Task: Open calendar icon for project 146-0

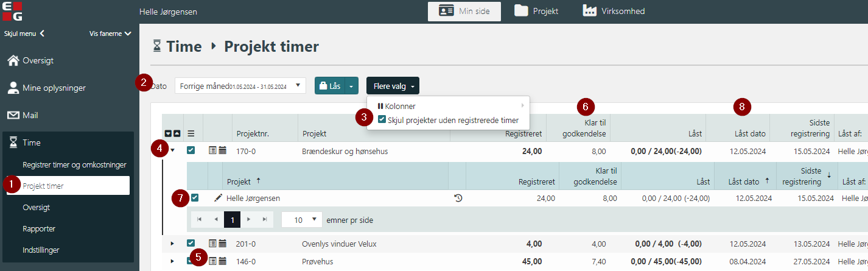Action: pos(223,261)
